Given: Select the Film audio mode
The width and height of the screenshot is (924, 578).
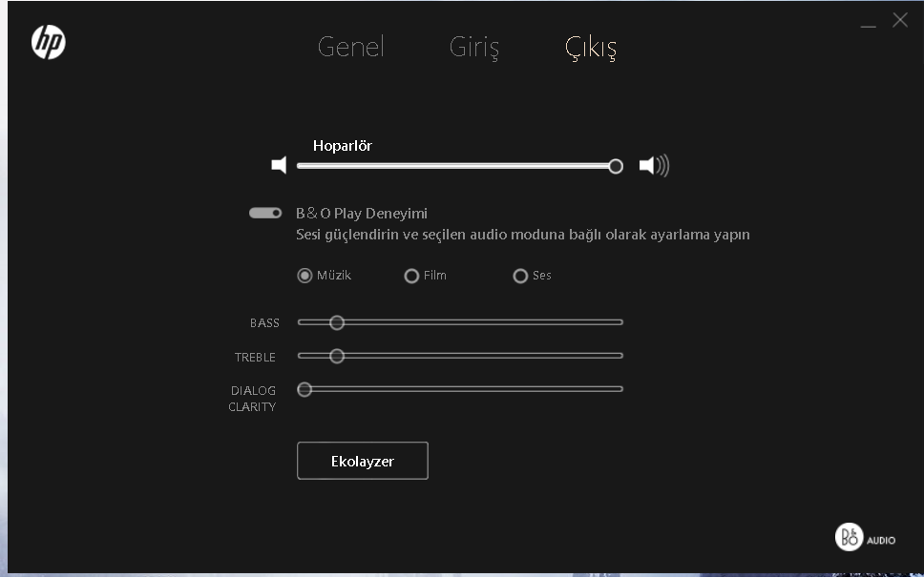Looking at the screenshot, I should (x=425, y=276).
